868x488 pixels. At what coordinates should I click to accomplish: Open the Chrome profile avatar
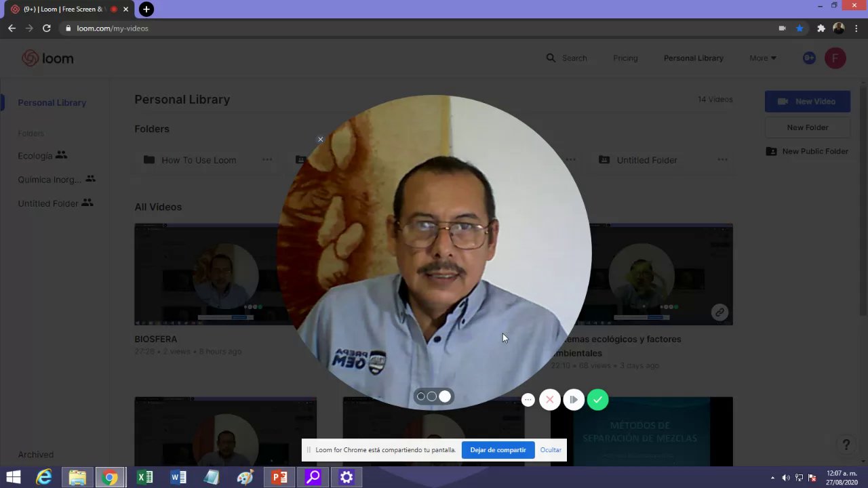839,28
